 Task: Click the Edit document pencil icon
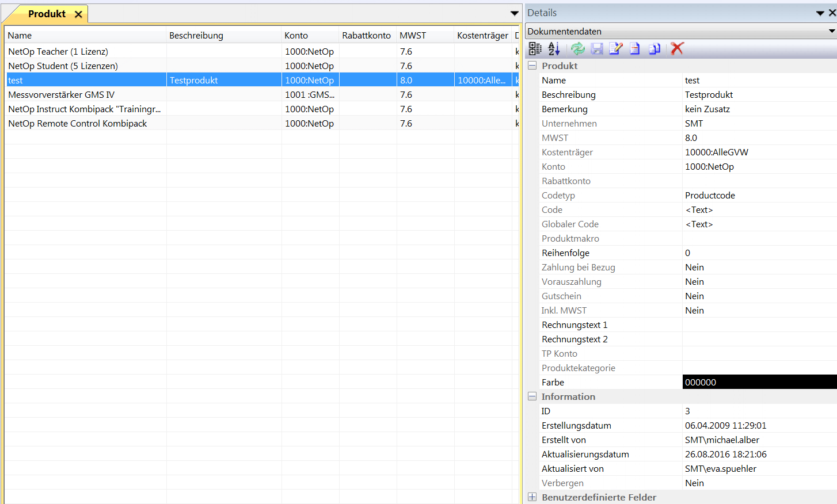point(616,49)
